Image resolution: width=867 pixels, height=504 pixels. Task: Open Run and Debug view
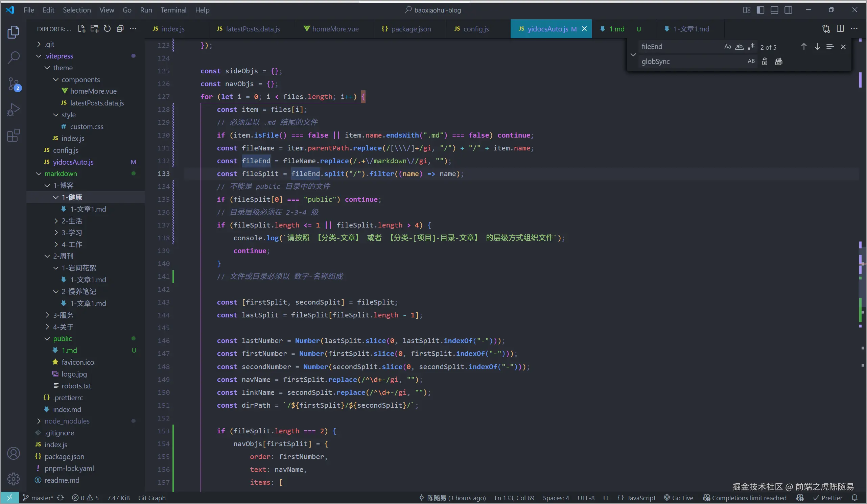click(x=14, y=110)
